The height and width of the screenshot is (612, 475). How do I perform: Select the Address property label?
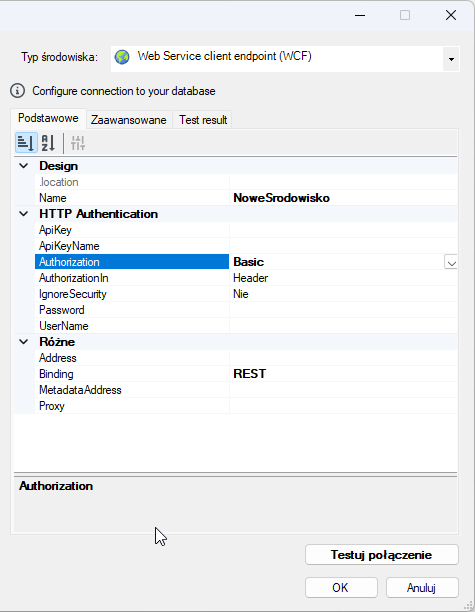[x=58, y=358]
